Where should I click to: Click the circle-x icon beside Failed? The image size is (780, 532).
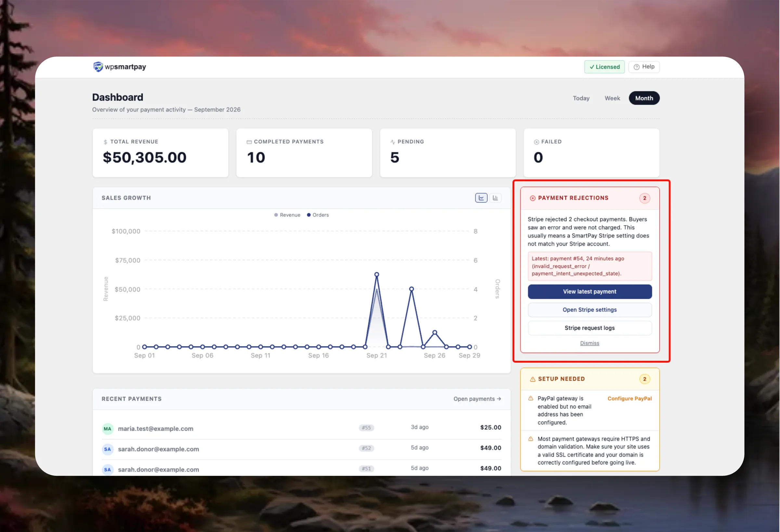click(536, 142)
